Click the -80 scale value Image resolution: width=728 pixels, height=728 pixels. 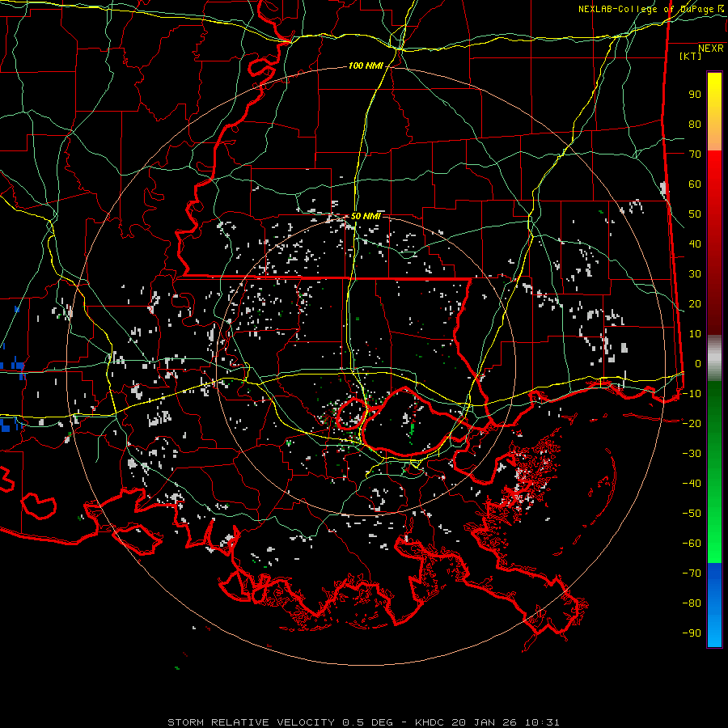(692, 603)
